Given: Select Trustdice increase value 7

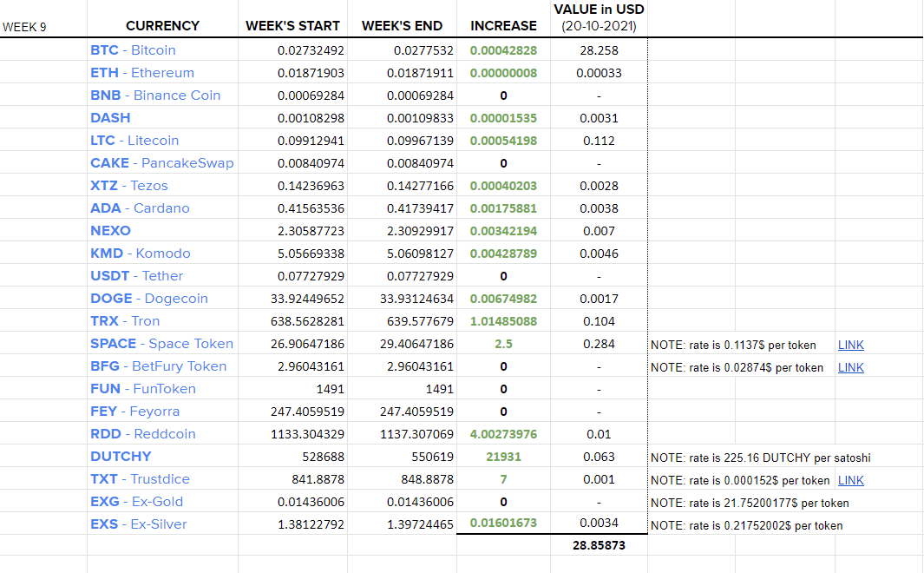Looking at the screenshot, I should pyautogui.click(x=504, y=479).
